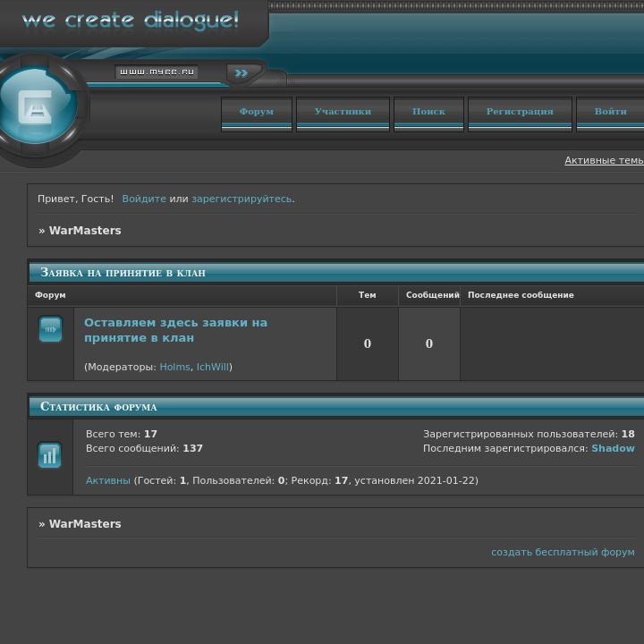Click the www.mybb.ru banner label
Screen dimensions: 644x644
pyautogui.click(x=157, y=72)
